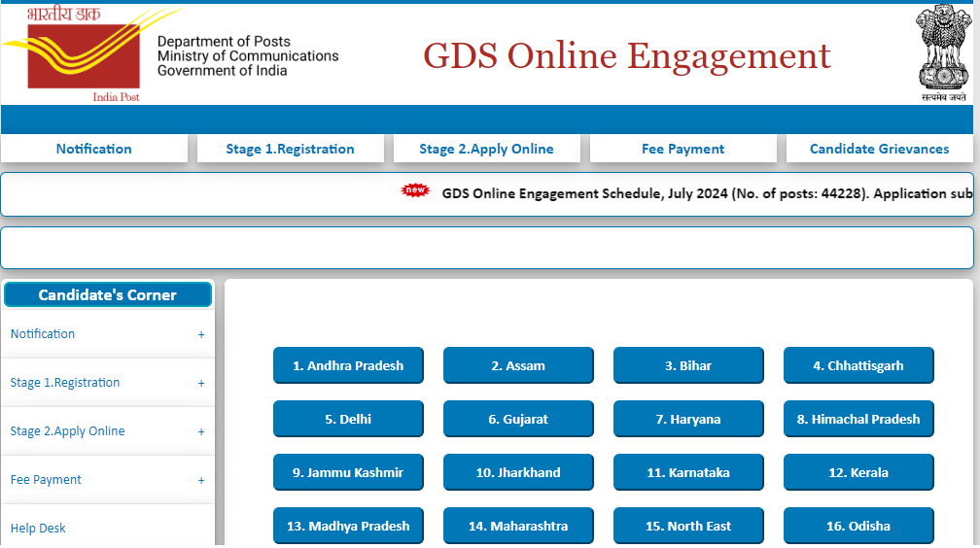This screenshot has height=548, width=980.
Task: Select 15. North East circle
Action: pyautogui.click(x=688, y=526)
